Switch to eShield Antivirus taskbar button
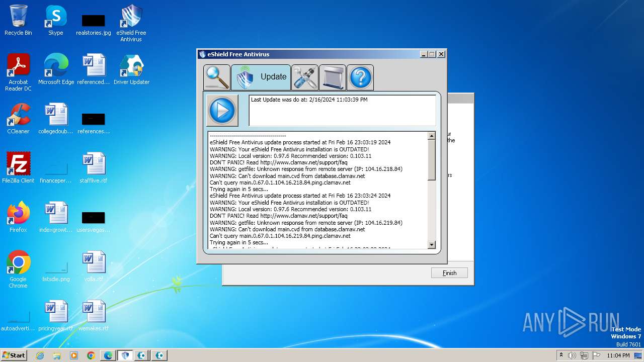Image resolution: width=644 pixels, height=362 pixels. point(125,355)
